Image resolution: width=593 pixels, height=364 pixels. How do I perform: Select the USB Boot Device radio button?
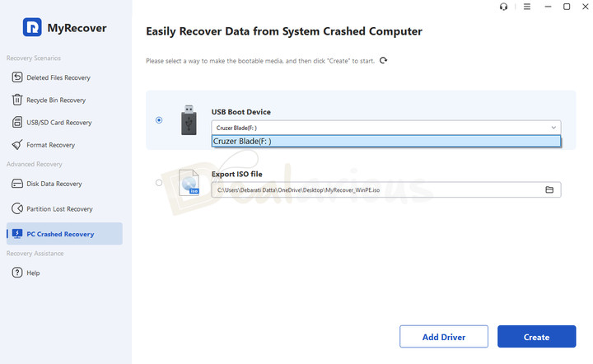click(159, 120)
